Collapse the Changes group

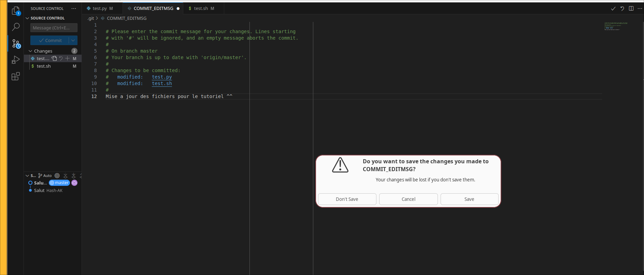(x=30, y=51)
